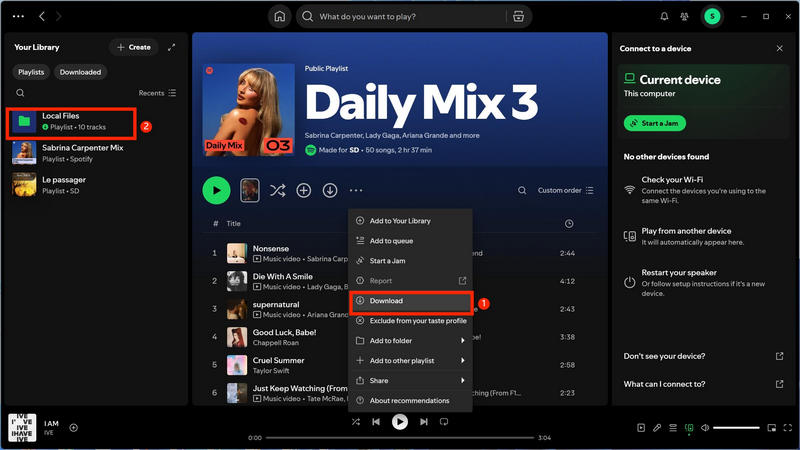This screenshot has height=450, width=800.
Task: Open the Friend Activity icon
Action: (x=684, y=16)
